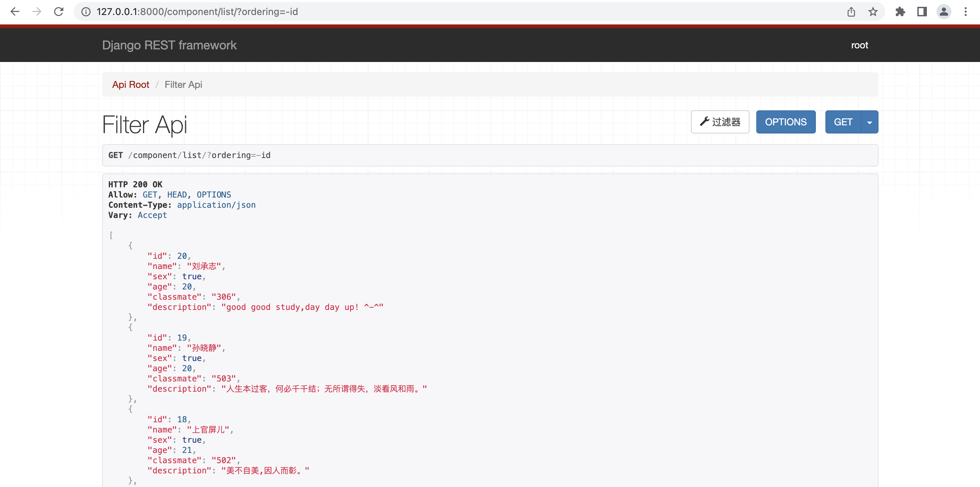Screen dimensions: 980x487
Task: Click the browser back arrow
Action: [x=15, y=12]
